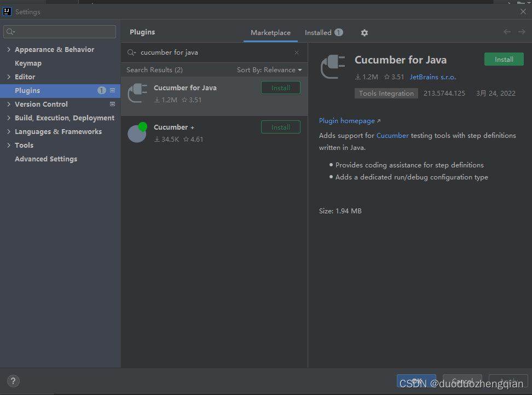Viewport: 532px width, 395px height.
Task: Select the Cucumber + result row title
Action: (174, 127)
